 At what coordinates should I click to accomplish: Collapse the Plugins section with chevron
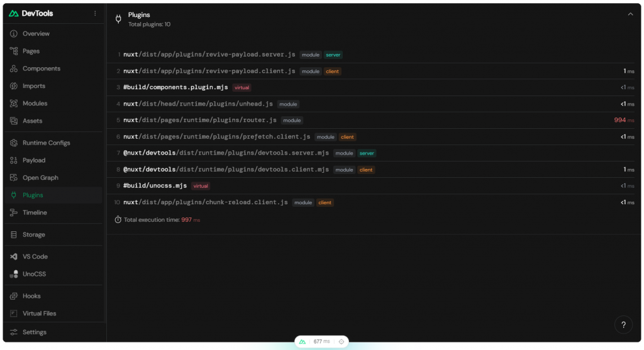[630, 14]
